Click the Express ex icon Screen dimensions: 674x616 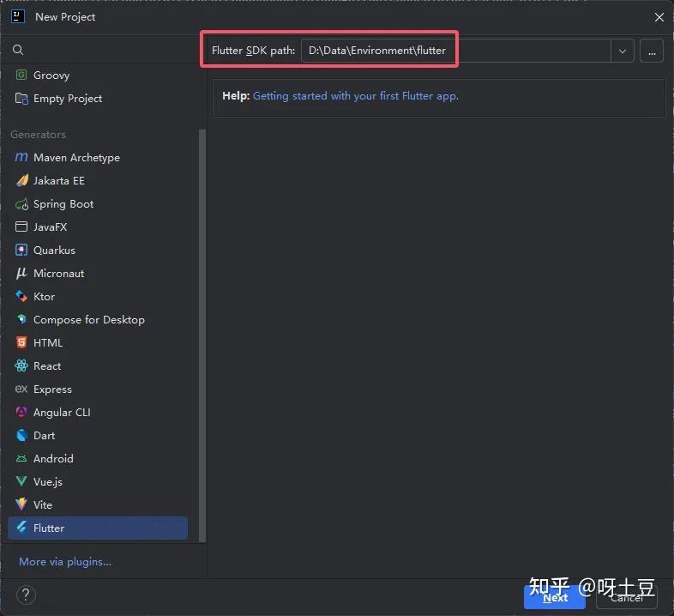21,389
